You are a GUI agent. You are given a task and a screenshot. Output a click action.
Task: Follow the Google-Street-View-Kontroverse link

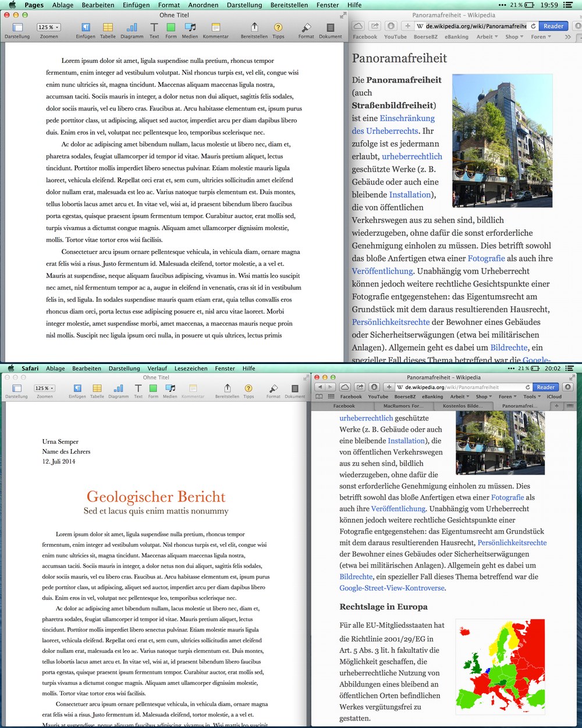pyautogui.click(x=392, y=588)
